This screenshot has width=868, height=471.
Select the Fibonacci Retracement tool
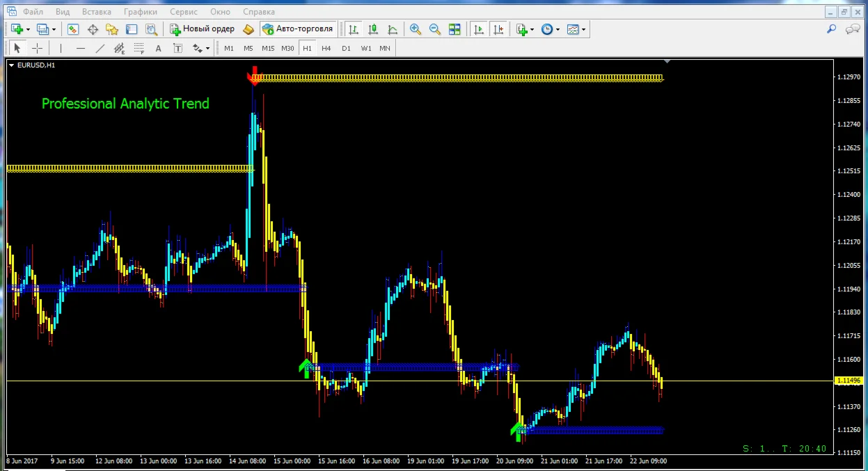pos(139,48)
